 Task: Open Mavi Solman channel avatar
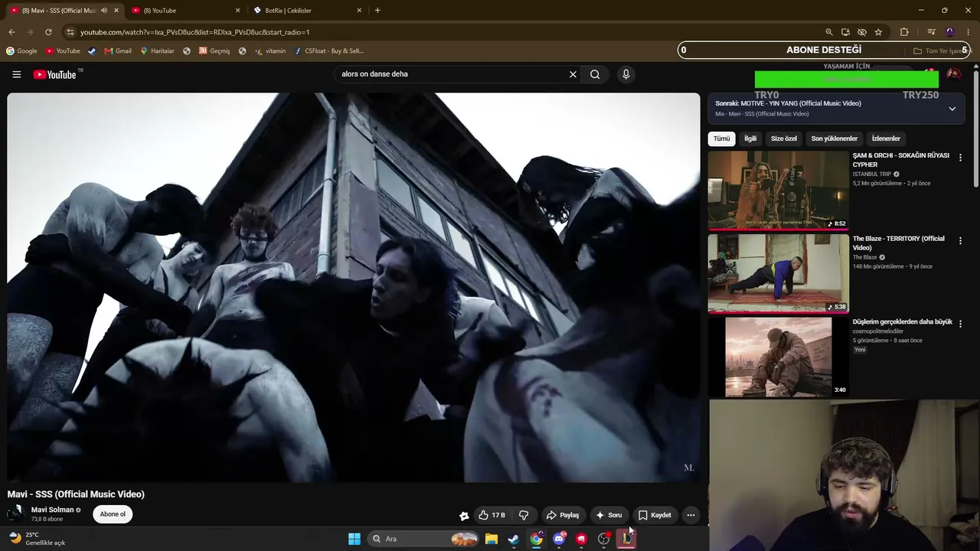pos(15,514)
